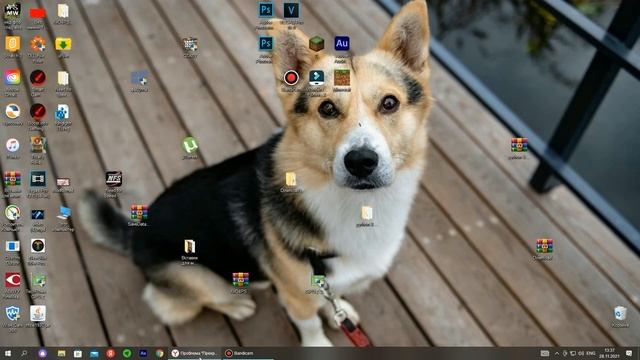Open the yellow folder with green download arrow

63,44
